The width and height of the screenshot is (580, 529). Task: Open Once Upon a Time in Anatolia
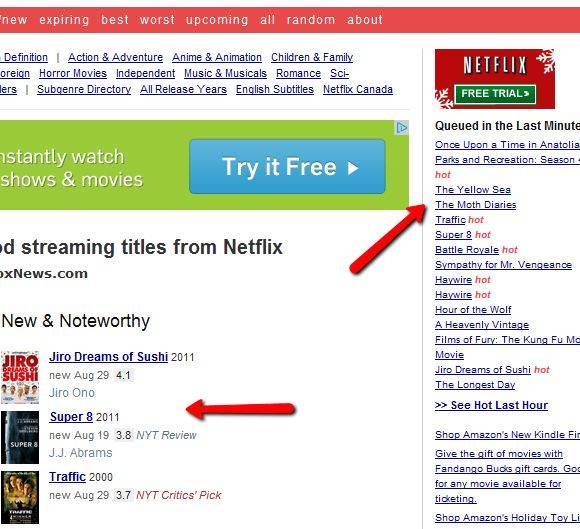(x=508, y=145)
